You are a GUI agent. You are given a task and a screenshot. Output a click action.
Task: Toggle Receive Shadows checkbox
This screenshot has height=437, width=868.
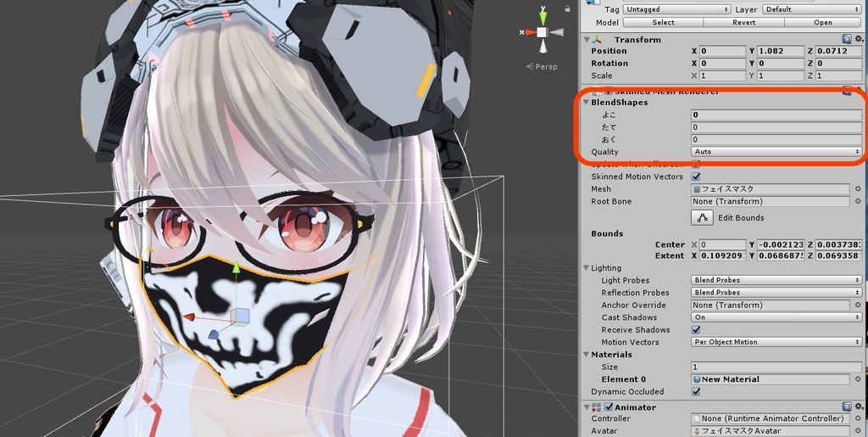(696, 329)
